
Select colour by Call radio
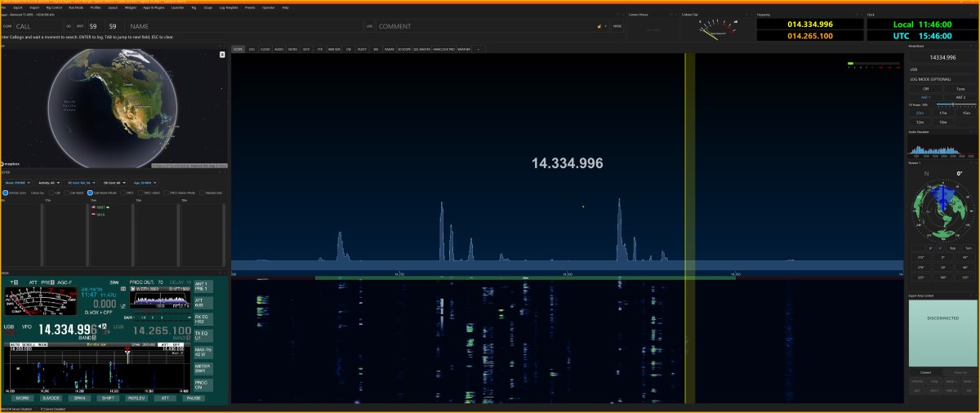(51, 193)
